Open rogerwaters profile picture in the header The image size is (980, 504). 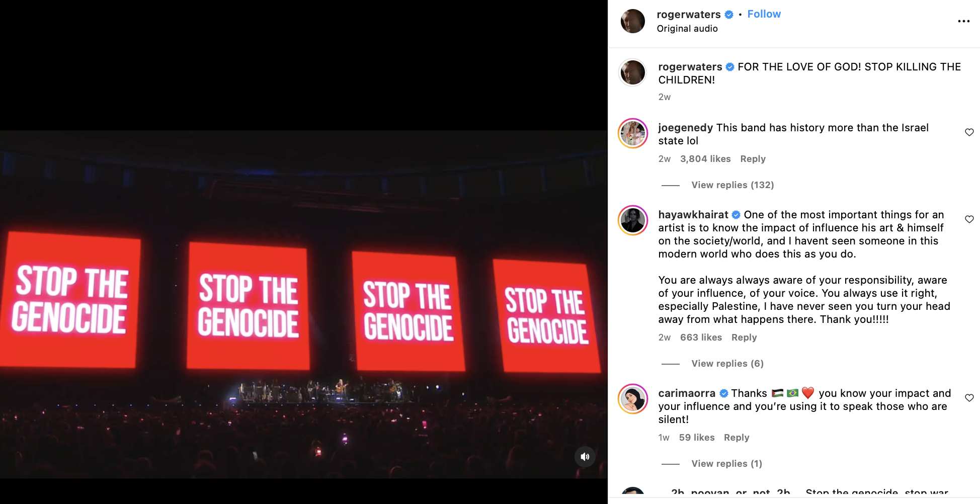[632, 21]
